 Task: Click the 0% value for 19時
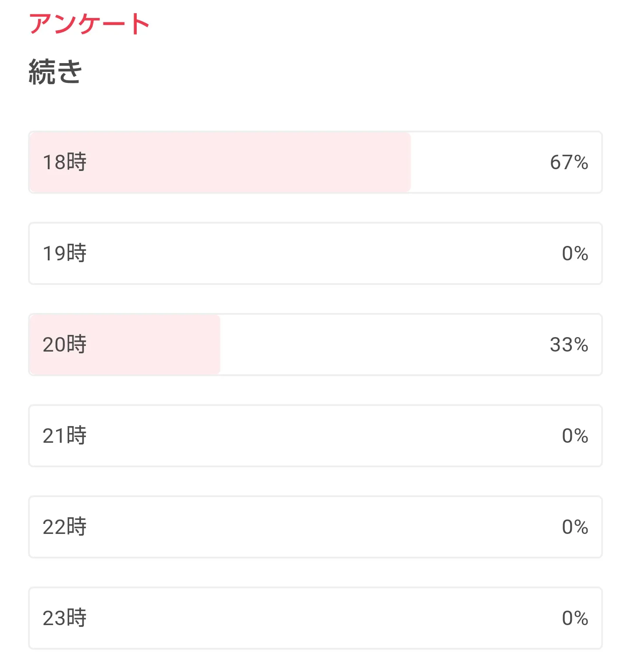tap(575, 254)
